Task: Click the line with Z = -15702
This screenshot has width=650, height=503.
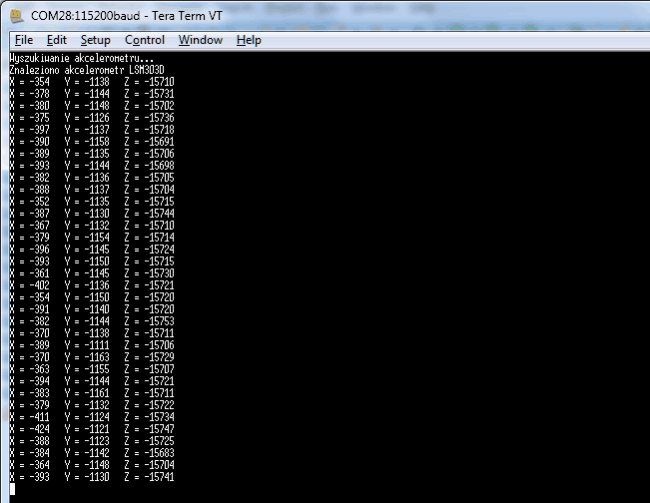Action: tap(92, 106)
